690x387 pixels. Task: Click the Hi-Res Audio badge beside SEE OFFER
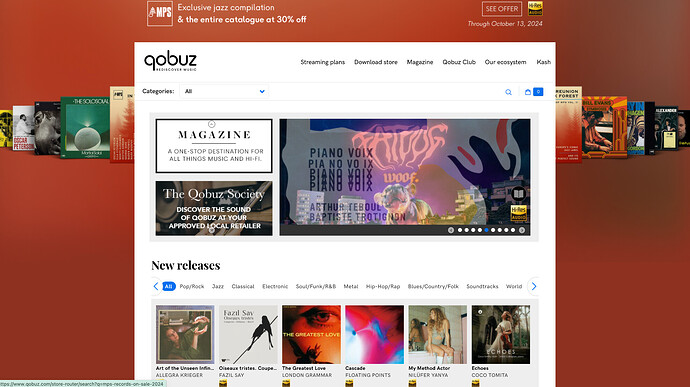click(535, 8)
